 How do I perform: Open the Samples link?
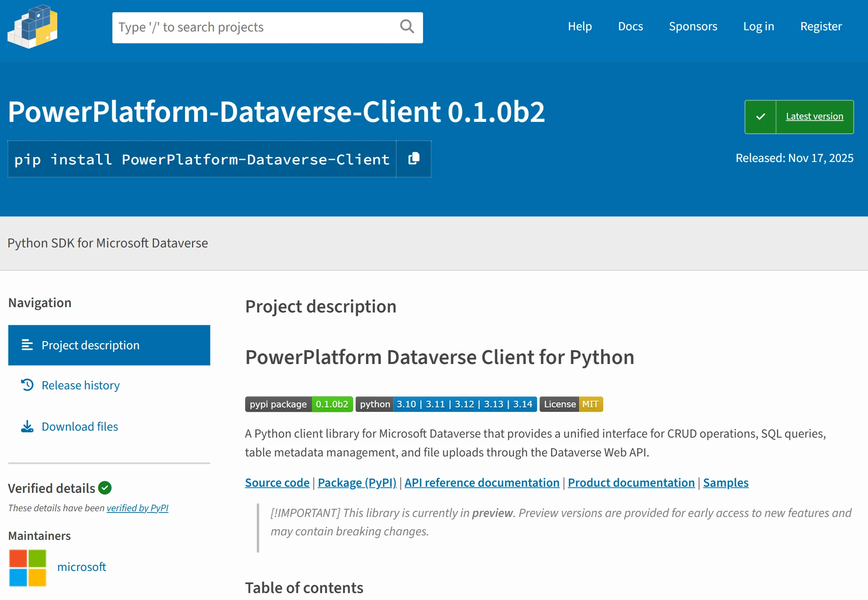pyautogui.click(x=725, y=483)
